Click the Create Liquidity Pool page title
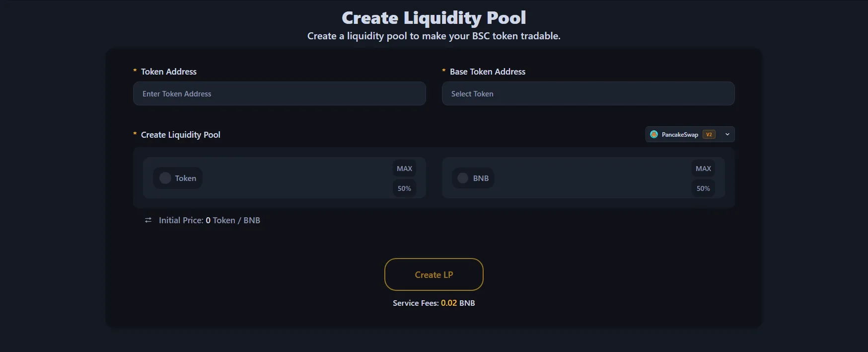This screenshot has width=868, height=352. [x=434, y=17]
